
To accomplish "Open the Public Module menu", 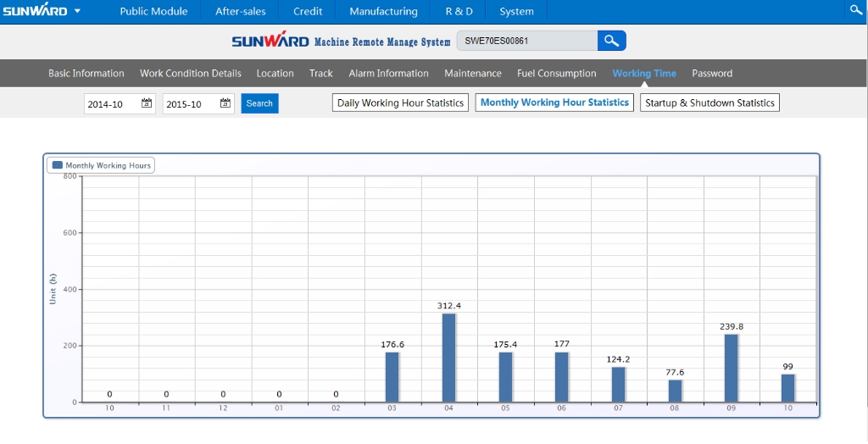I will [153, 11].
